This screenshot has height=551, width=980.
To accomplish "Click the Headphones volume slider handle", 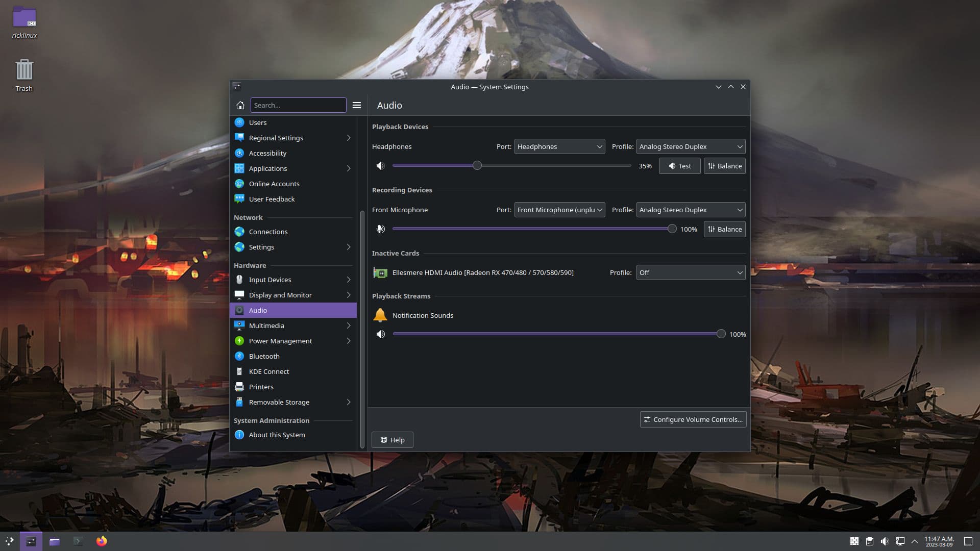I will 477,165.
